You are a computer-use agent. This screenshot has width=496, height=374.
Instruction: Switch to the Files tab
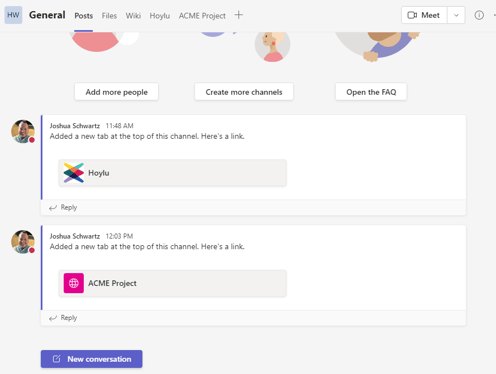tap(109, 16)
